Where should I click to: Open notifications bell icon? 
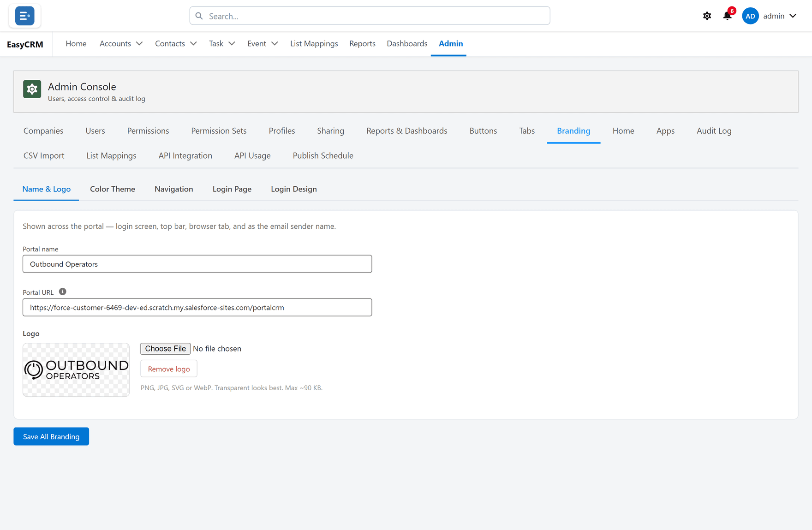[728, 16]
